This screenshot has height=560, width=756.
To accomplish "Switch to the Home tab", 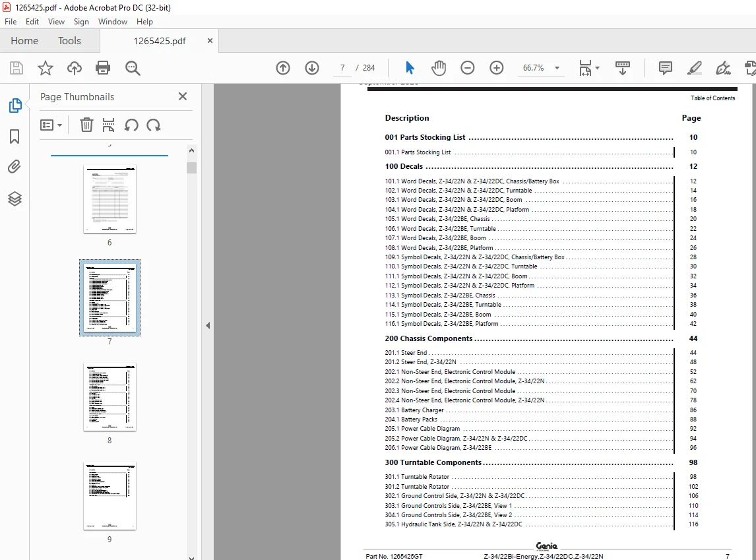I will point(24,41).
